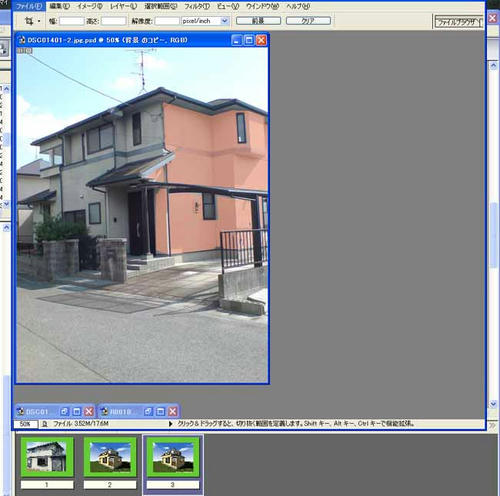Click the status bar icon beside zoom field
Image resolution: width=500 pixels, height=496 pixels.
click(45, 424)
